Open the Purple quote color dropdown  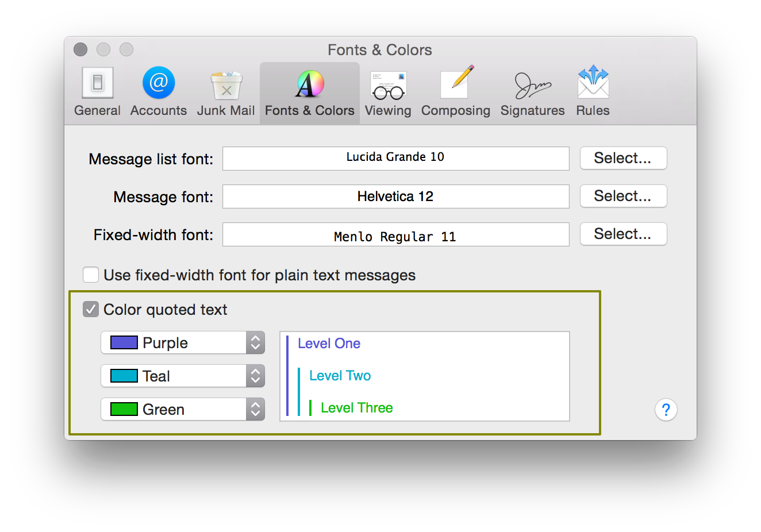point(183,342)
